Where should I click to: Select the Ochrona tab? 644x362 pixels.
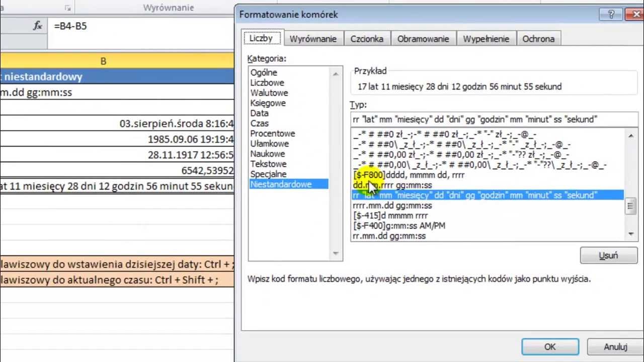point(538,39)
